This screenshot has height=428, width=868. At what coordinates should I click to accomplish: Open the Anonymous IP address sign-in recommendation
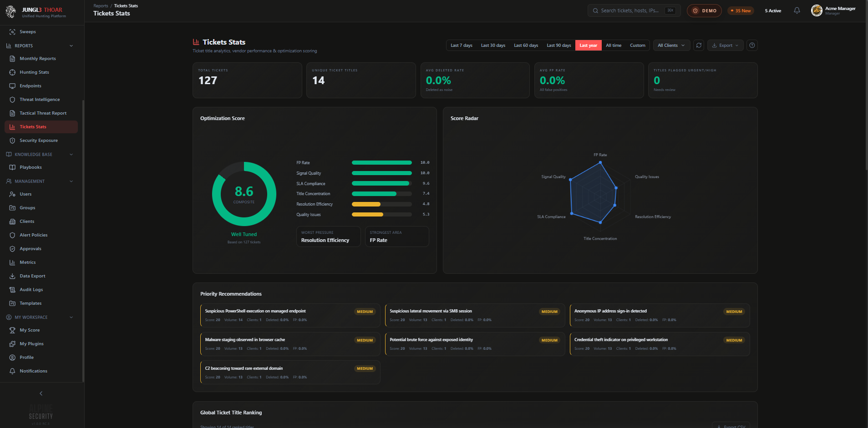click(x=660, y=315)
